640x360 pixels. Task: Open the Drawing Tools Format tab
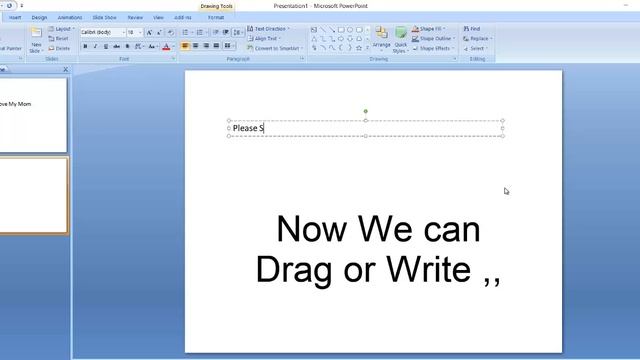[x=216, y=18]
